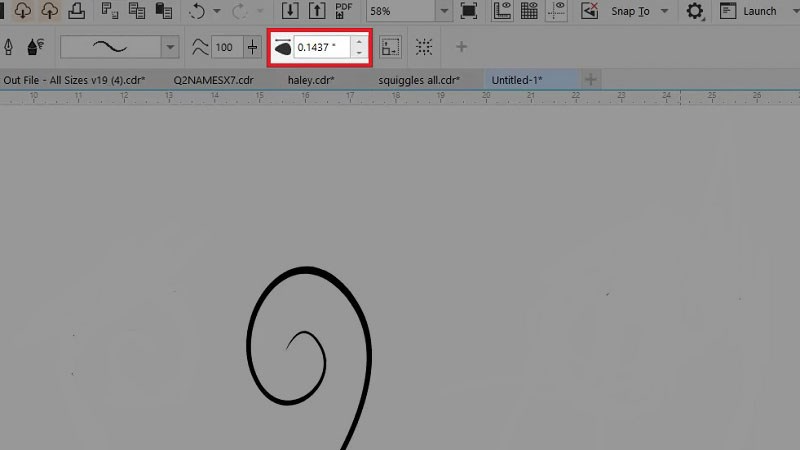Click the plus tab to start new document

pos(591,80)
